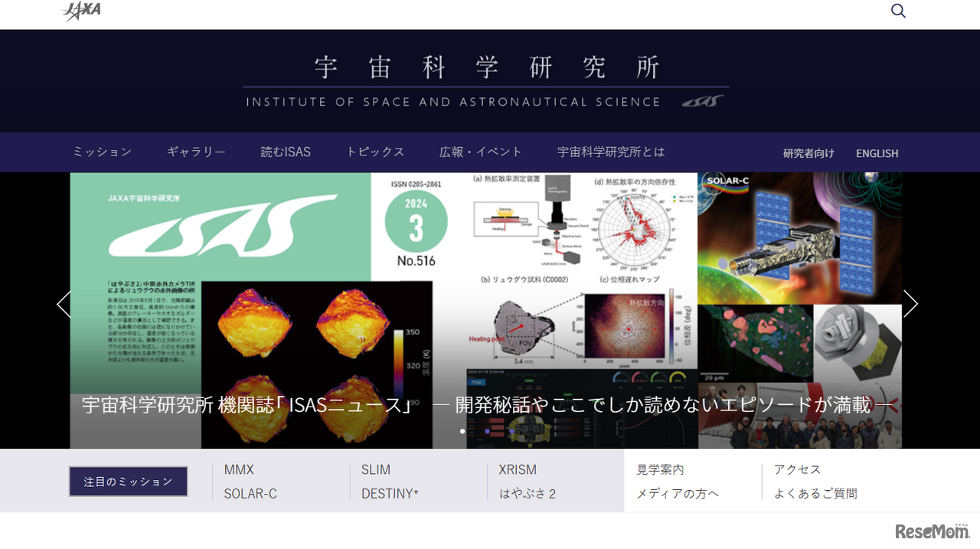This screenshot has width=980, height=549.
Task: Open the 読むISAS menu
Action: pyautogui.click(x=286, y=152)
